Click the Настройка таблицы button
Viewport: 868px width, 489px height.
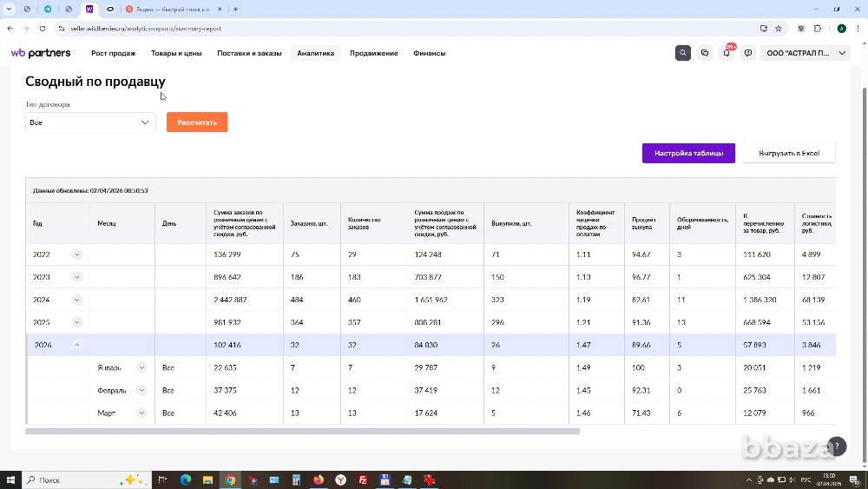(x=688, y=153)
